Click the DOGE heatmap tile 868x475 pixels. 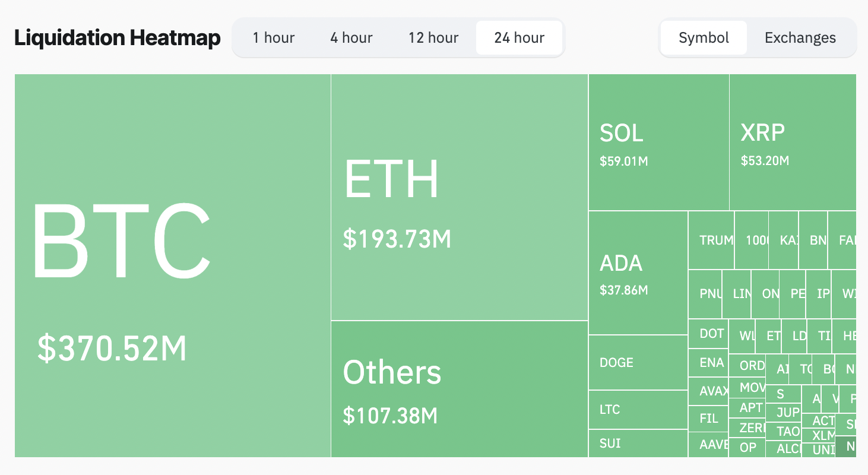[638, 362]
